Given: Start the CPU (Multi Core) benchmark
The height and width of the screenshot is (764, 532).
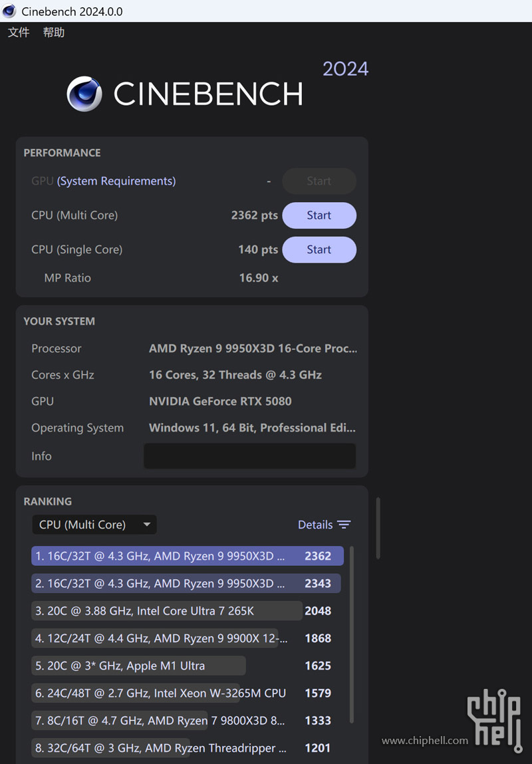Looking at the screenshot, I should (319, 215).
